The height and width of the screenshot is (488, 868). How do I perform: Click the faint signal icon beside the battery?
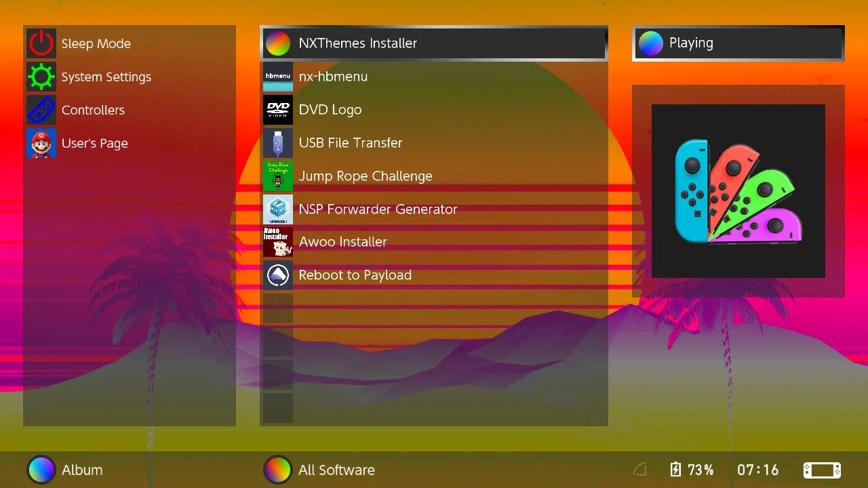(639, 470)
